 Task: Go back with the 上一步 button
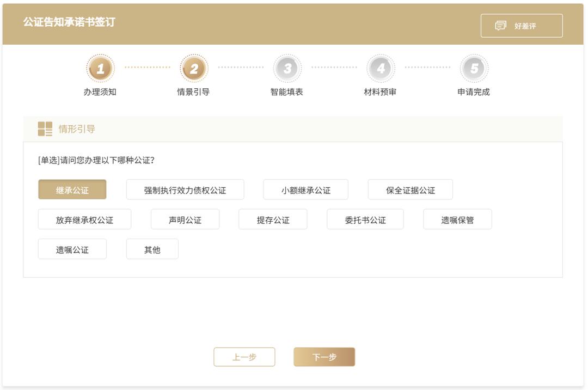pos(244,357)
